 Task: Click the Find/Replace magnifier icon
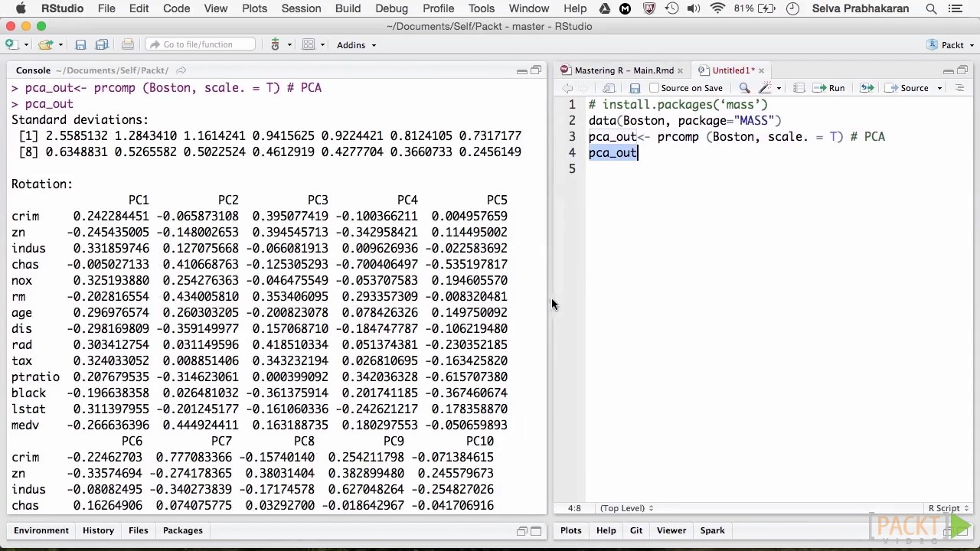[x=744, y=88]
